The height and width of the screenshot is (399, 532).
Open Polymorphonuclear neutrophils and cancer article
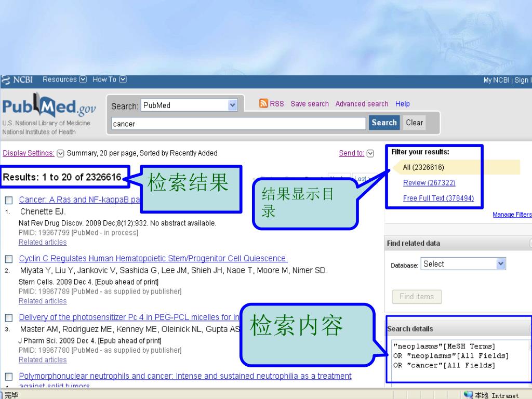coord(185,376)
